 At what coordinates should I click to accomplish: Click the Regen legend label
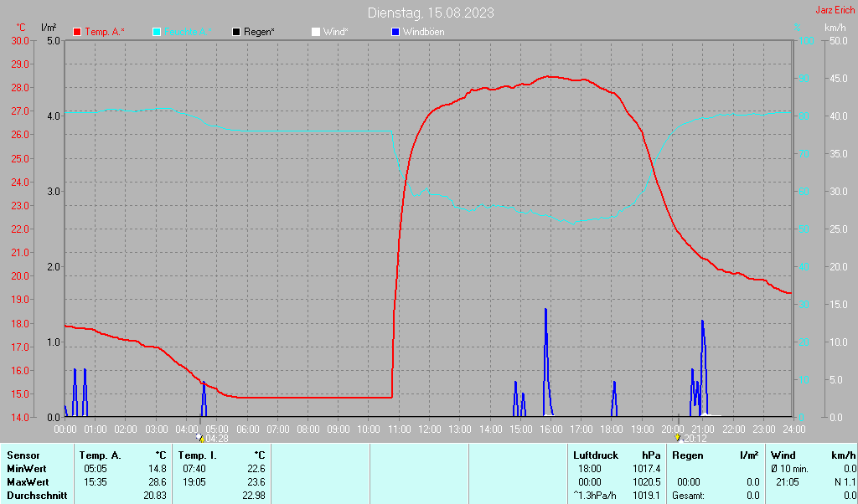pos(260,32)
